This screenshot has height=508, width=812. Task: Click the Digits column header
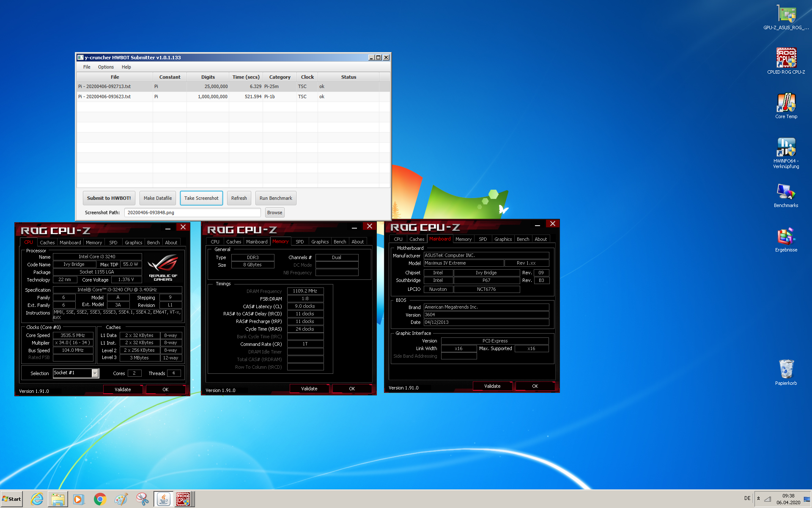coord(208,77)
